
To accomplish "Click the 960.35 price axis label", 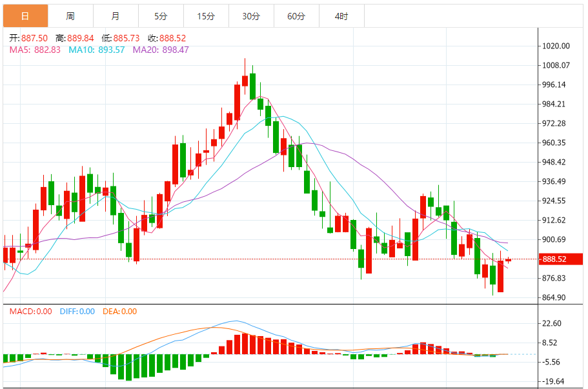I will (x=554, y=143).
